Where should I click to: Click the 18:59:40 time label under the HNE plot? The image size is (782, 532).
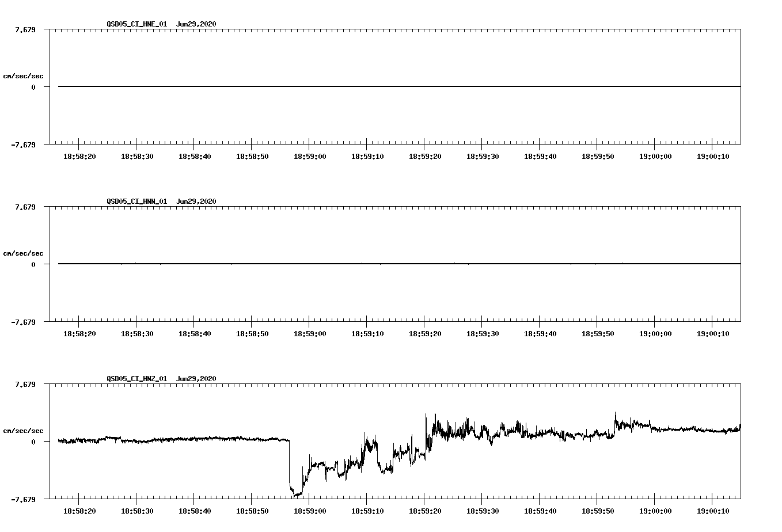click(540, 156)
